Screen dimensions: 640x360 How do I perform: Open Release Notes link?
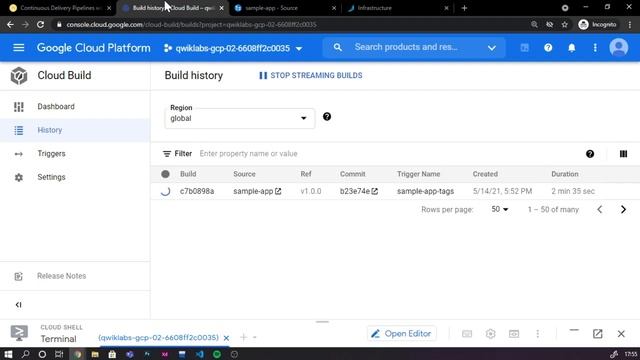click(x=61, y=276)
